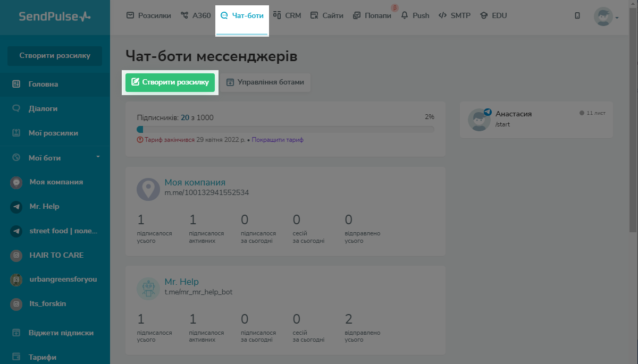The width and height of the screenshot is (638, 364).
Task: Select urbangreensforyou bot in sidebar
Action: pyautogui.click(x=63, y=279)
